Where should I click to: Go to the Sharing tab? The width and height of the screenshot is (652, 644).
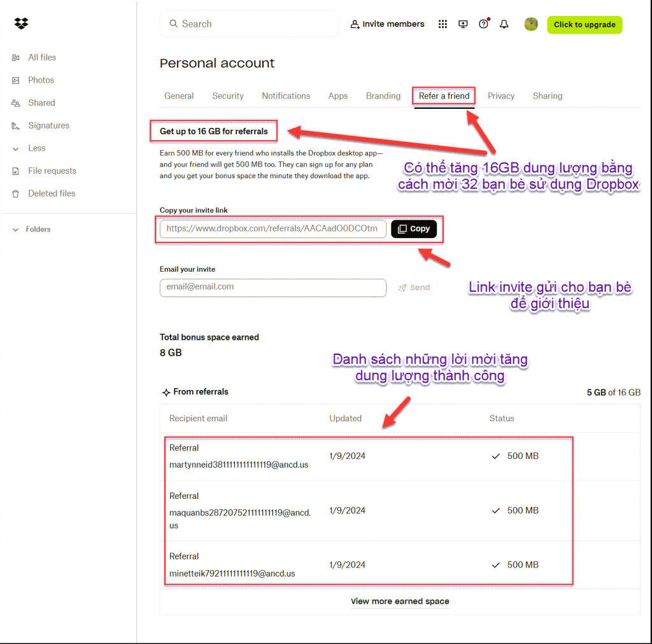547,96
